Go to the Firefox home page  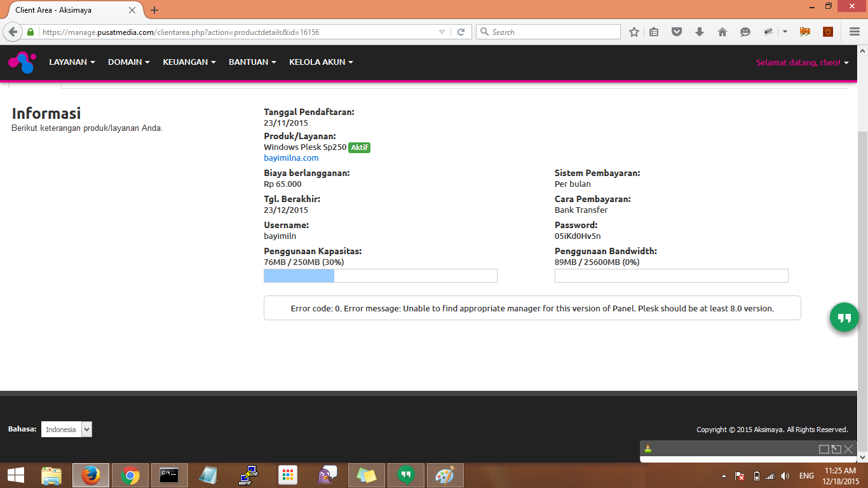coord(722,32)
